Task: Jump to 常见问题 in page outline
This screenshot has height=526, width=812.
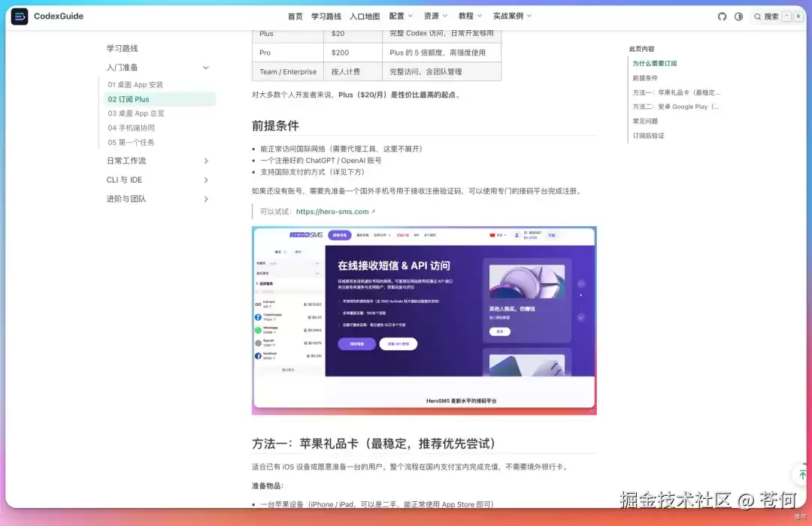Action: coord(645,121)
